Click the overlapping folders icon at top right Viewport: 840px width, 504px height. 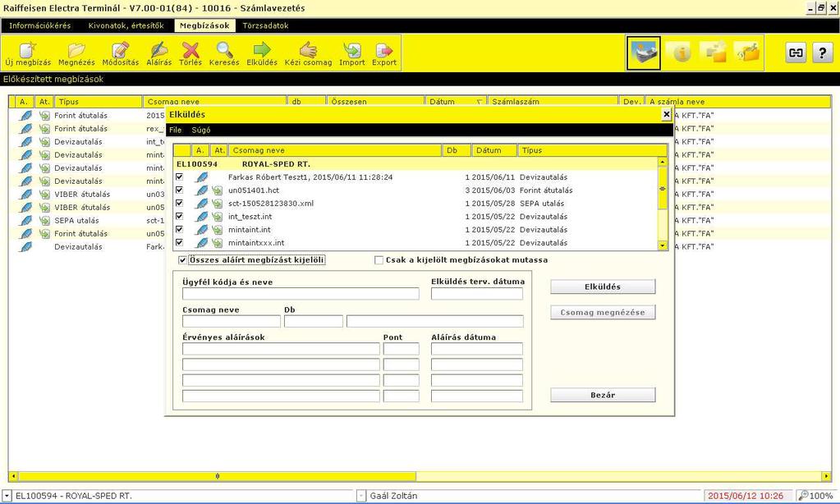[x=714, y=53]
